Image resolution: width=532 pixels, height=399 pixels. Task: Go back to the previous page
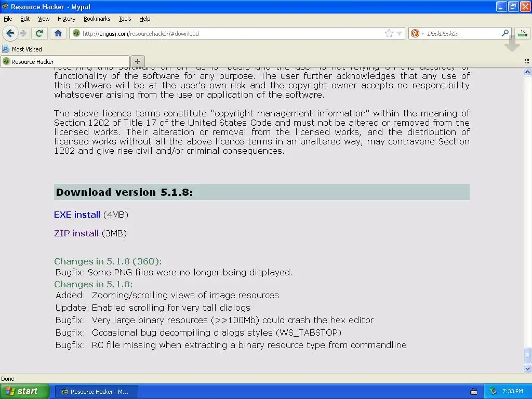(10, 33)
